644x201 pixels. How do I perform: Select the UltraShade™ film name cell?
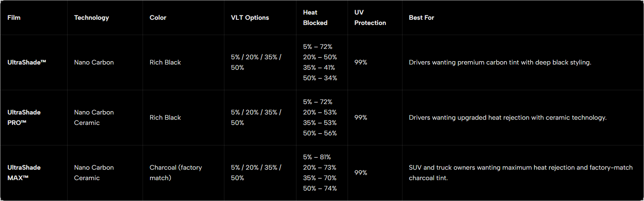click(x=27, y=62)
